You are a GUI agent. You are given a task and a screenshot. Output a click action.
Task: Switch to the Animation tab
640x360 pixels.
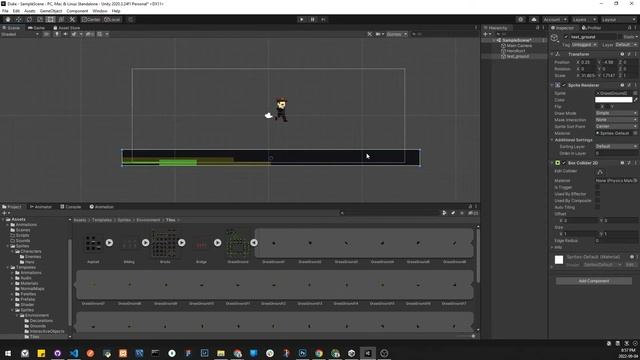[102, 207]
